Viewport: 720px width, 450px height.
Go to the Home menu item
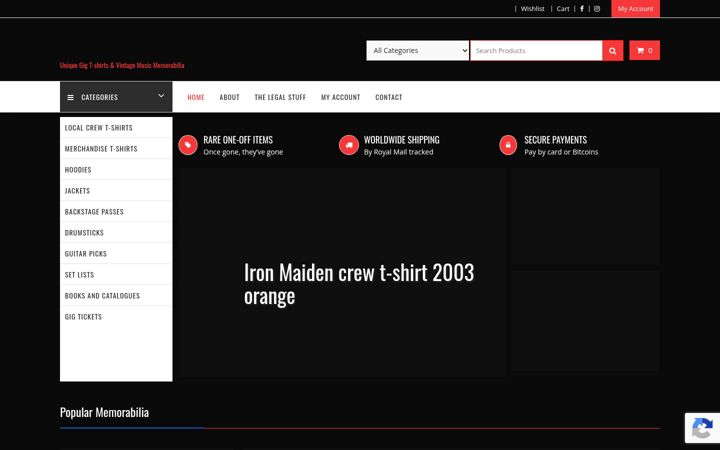(x=196, y=97)
